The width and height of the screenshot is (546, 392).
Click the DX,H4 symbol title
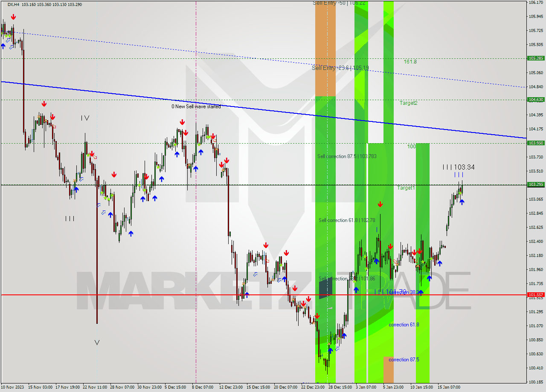click(14, 4)
